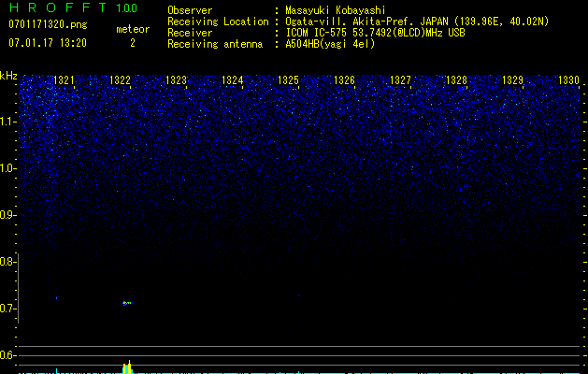Viewport: 588px width, 374px height.
Task: Click the HROFFT 1.0.0 title text
Action: pyautogui.click(x=73, y=7)
